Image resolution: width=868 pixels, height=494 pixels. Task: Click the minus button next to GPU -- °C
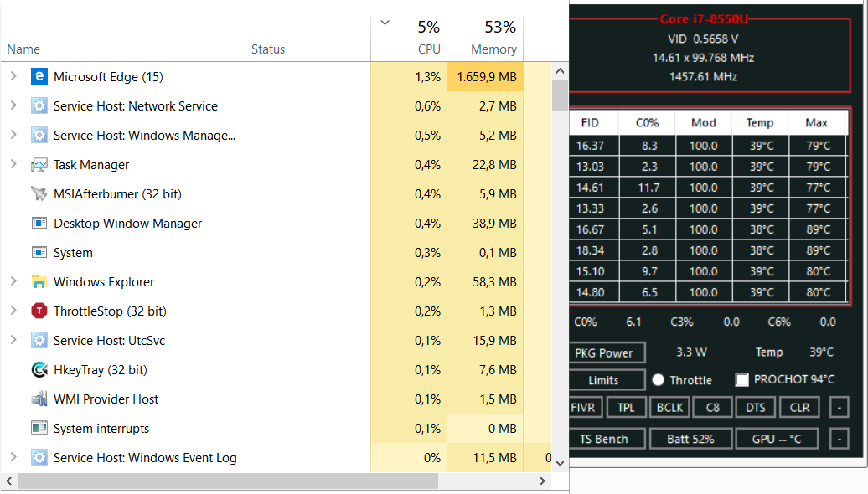[x=840, y=439]
